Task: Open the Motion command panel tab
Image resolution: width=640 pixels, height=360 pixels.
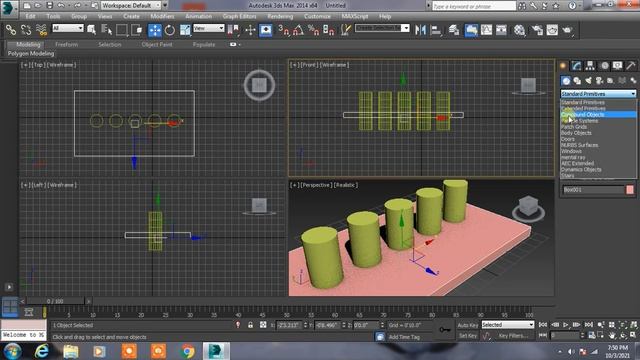Action: coord(604,65)
